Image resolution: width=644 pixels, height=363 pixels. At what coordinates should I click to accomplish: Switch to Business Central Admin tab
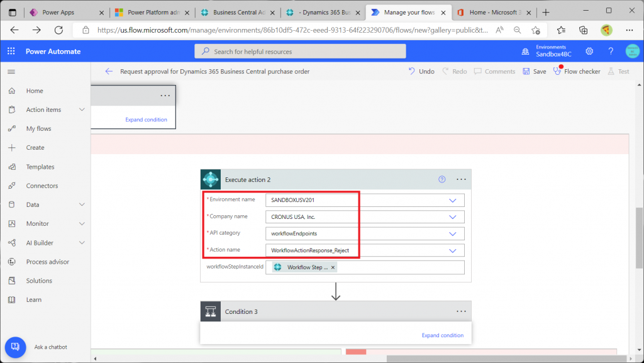237,13
